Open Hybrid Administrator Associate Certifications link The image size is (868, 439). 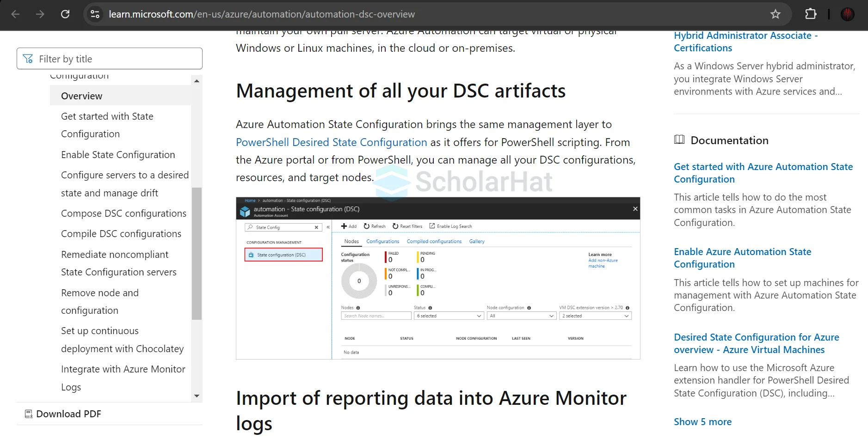tap(745, 42)
